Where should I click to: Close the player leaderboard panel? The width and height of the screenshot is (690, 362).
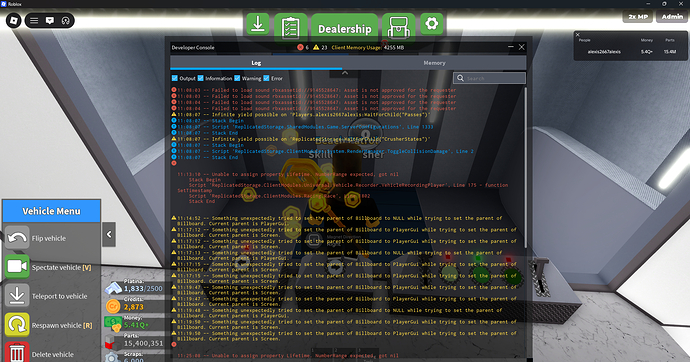[x=578, y=34]
